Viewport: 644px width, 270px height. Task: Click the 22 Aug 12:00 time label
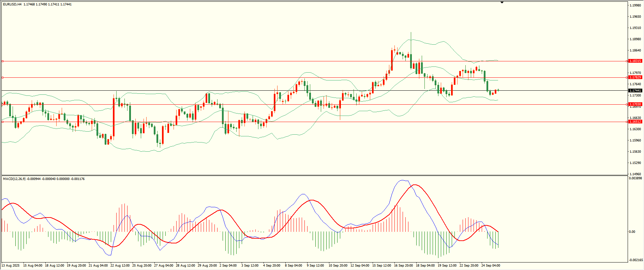[120, 266]
